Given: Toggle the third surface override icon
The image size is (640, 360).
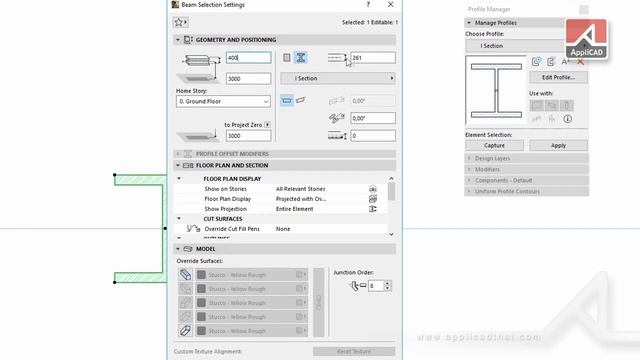Looking at the screenshot, I should (x=185, y=302).
